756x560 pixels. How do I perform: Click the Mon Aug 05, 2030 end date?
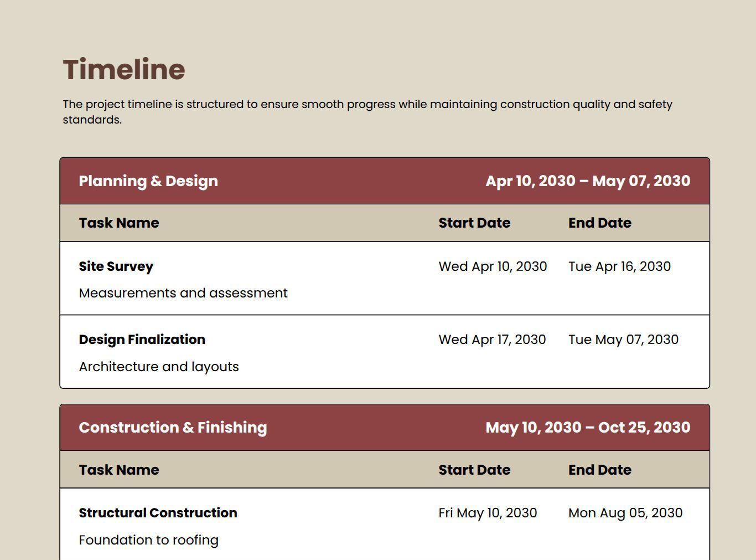coord(625,513)
